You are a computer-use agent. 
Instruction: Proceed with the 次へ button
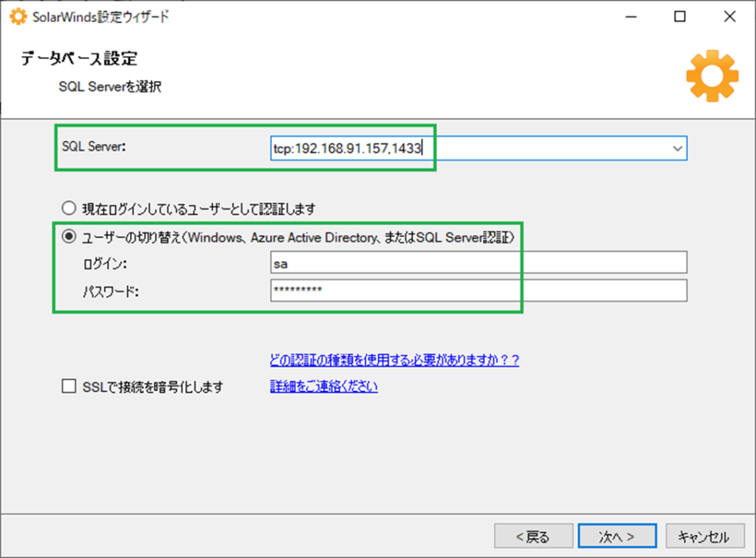tap(617, 536)
